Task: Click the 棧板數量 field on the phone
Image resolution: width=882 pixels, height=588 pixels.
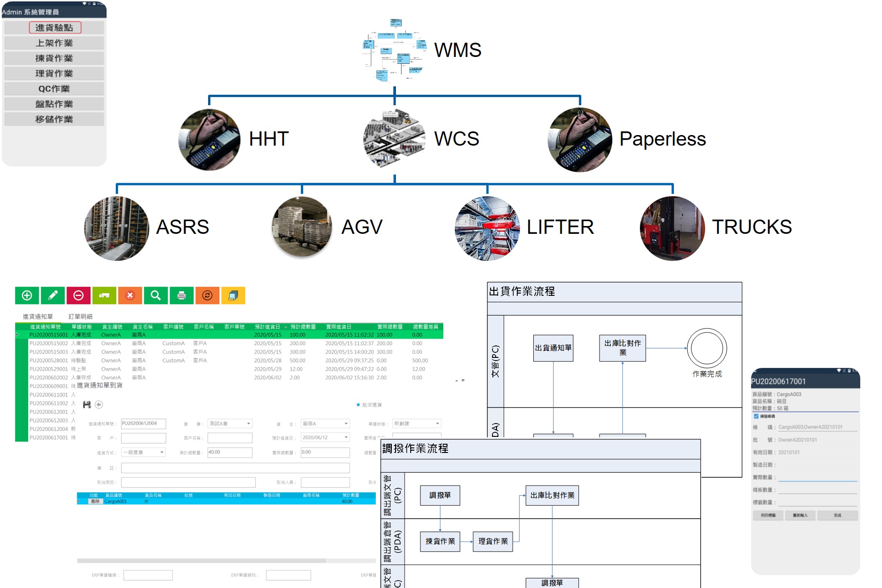Action: [818, 490]
